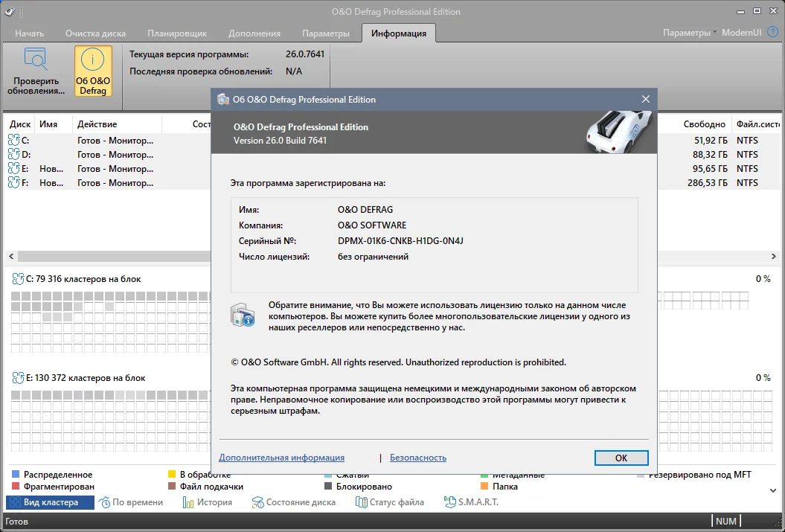Click the C: cluster block drive icon
The image size is (785, 532).
18,279
